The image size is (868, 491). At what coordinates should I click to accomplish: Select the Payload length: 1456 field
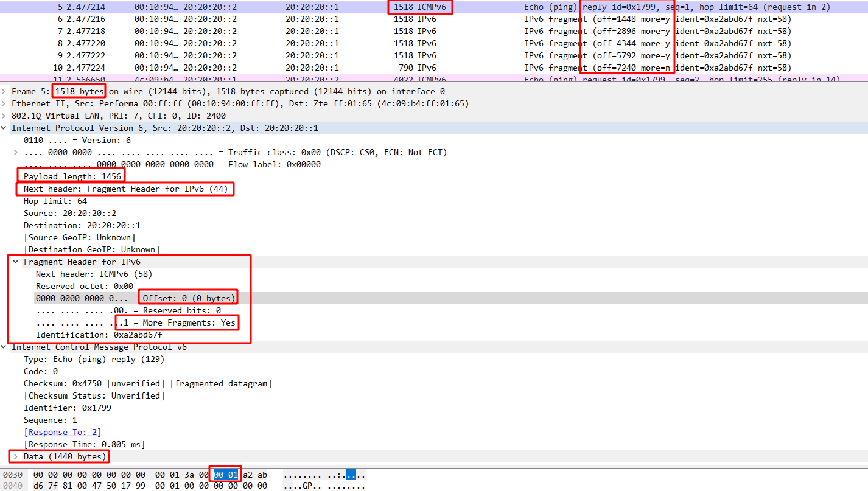coord(72,176)
